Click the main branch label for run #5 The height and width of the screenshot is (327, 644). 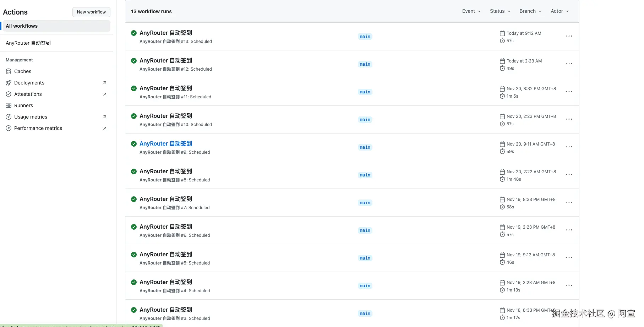365,258
